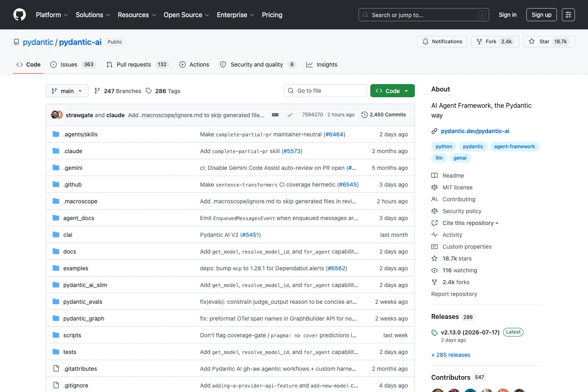Image resolution: width=588 pixels, height=392 pixels.
Task: Open the Insights tab
Action: pyautogui.click(x=322, y=65)
